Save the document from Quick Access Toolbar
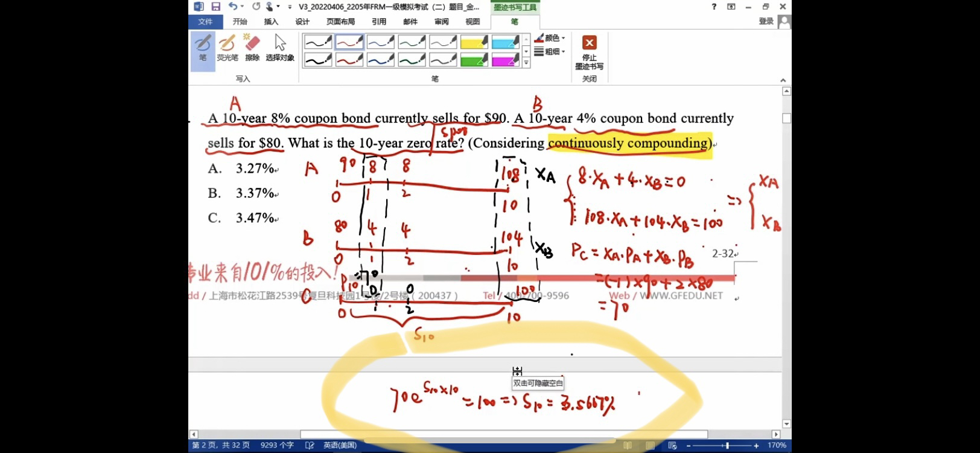Screen dimensions: 980x453 point(215,7)
